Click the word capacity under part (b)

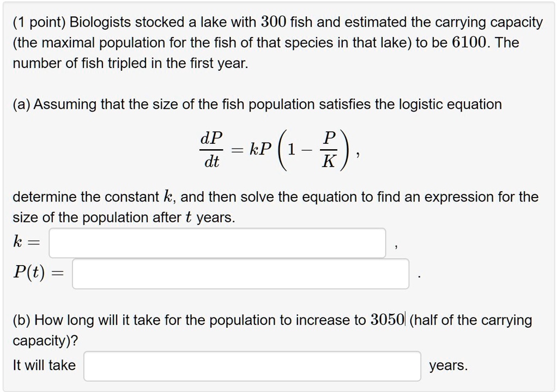(x=41, y=340)
